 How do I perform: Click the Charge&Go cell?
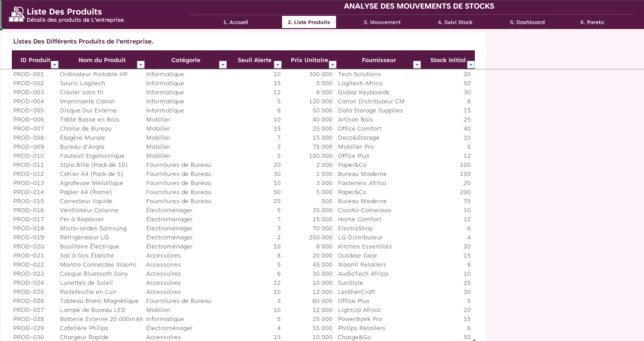click(x=379, y=337)
